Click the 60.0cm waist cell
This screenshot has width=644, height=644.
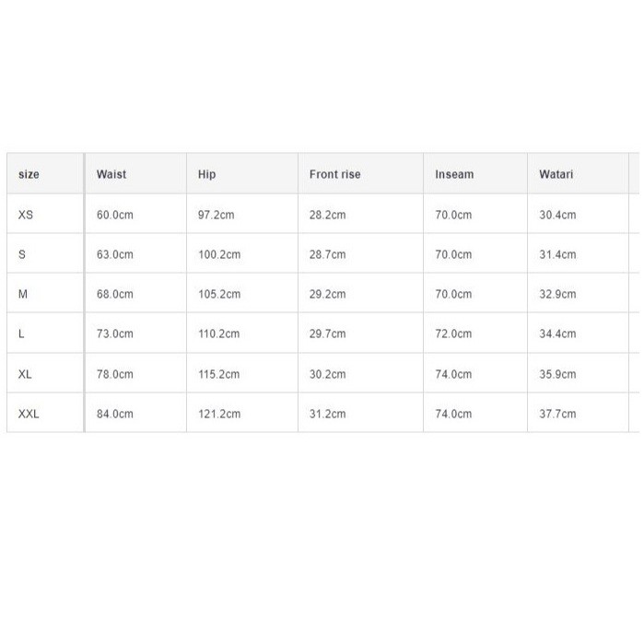(115, 215)
